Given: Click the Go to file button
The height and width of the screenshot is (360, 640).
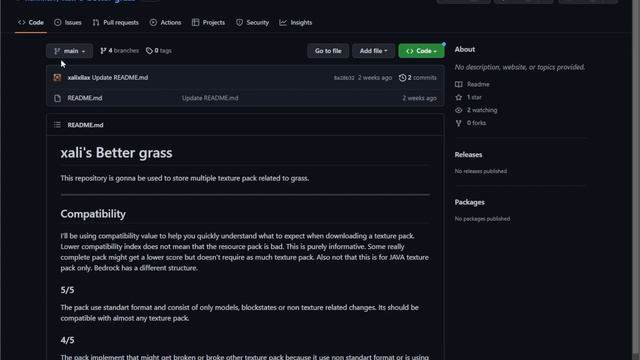Looking at the screenshot, I should coord(328,51).
